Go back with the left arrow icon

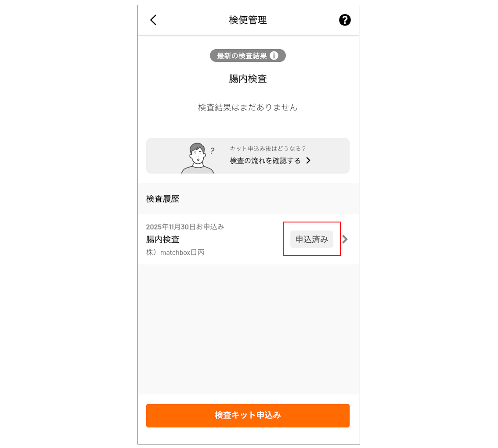[x=153, y=20]
